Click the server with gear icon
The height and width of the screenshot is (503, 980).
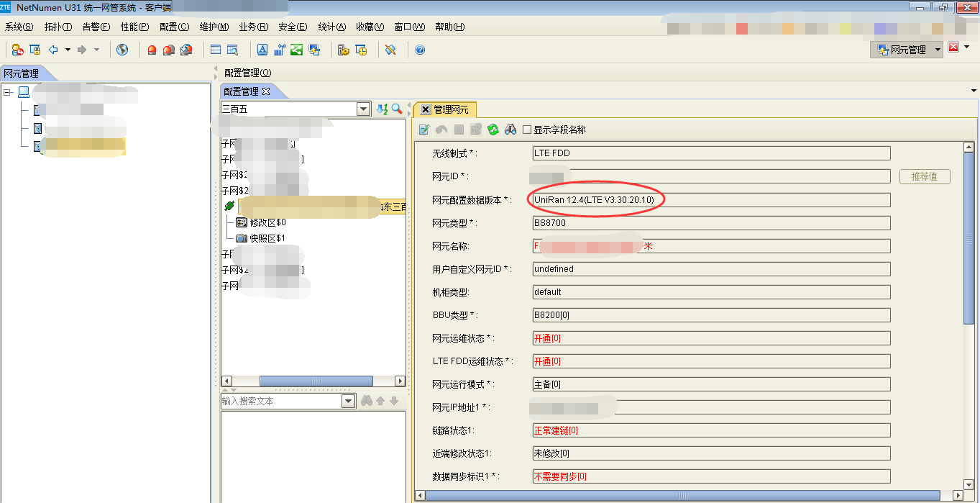point(344,50)
